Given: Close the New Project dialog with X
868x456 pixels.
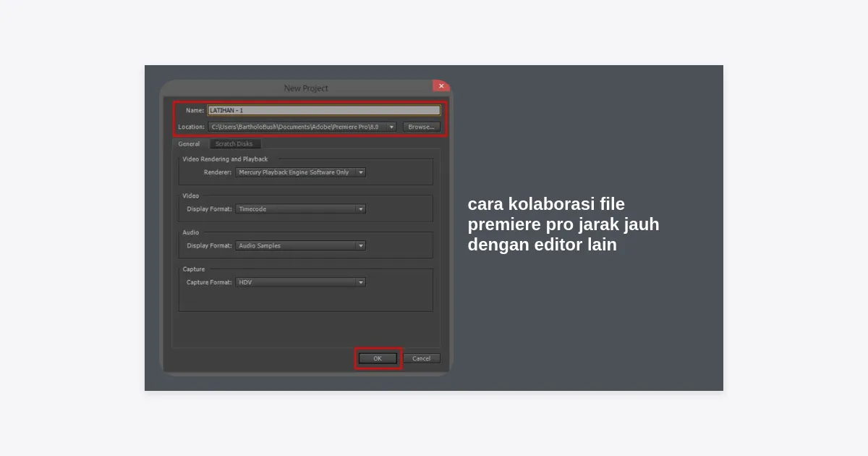Looking at the screenshot, I should tap(441, 86).
